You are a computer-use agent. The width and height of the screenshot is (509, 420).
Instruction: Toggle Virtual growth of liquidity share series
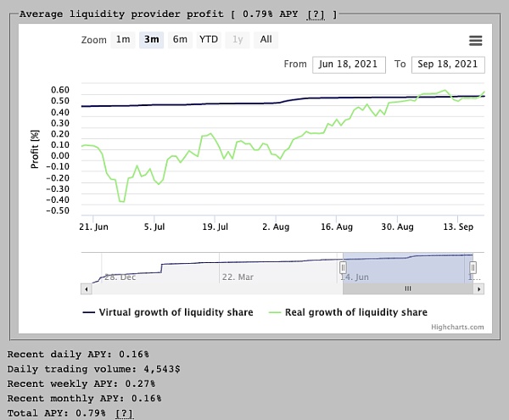pos(168,312)
